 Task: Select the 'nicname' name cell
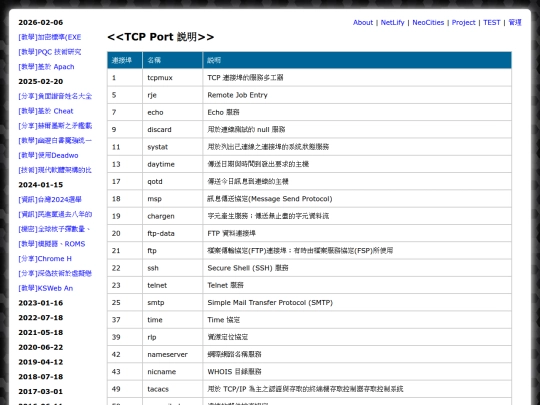[x=172, y=372]
